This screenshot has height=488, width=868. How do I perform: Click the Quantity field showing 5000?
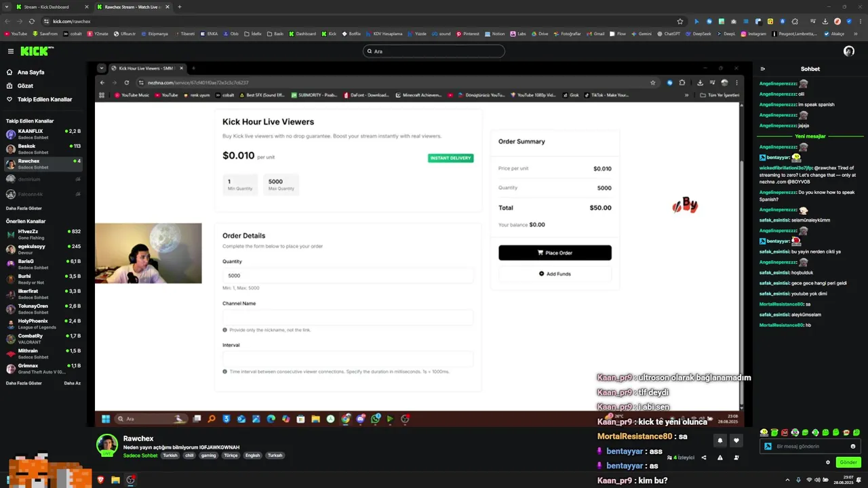(348, 275)
